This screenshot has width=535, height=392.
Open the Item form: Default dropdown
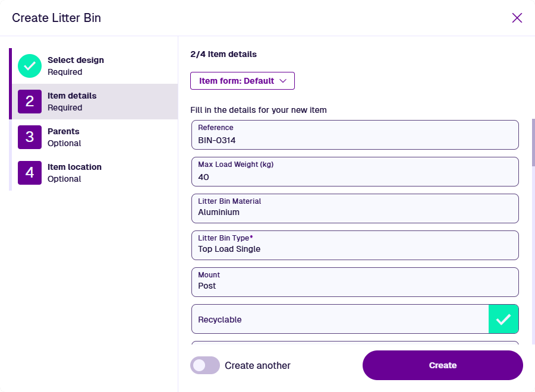(x=243, y=81)
